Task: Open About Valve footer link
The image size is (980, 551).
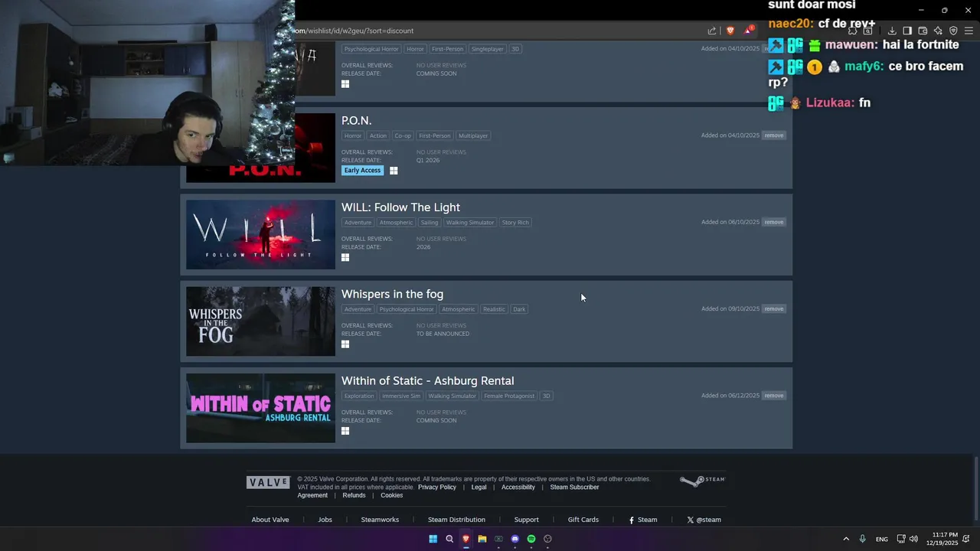Action: click(x=270, y=520)
